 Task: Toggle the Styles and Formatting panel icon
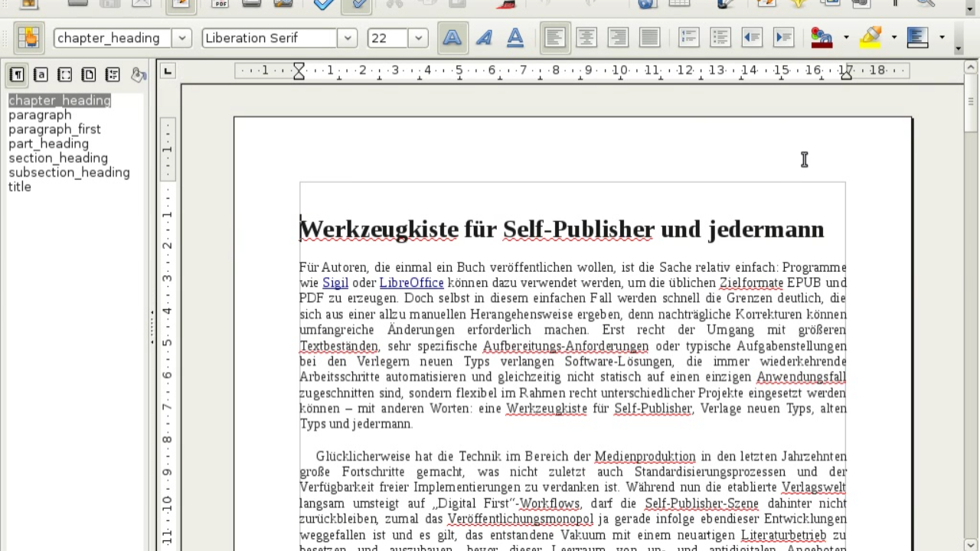[29, 37]
